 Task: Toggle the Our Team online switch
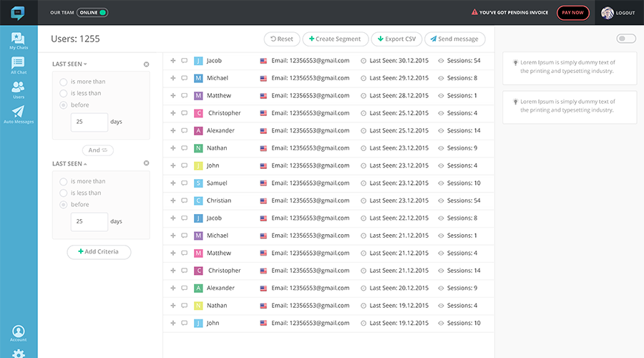coord(92,12)
